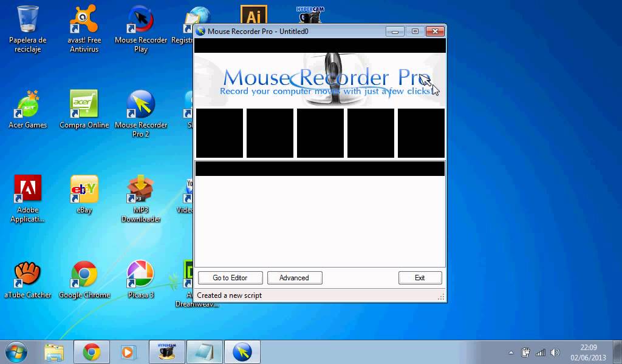Open the Windows Start menu
622x364 pixels.
[x=16, y=352]
